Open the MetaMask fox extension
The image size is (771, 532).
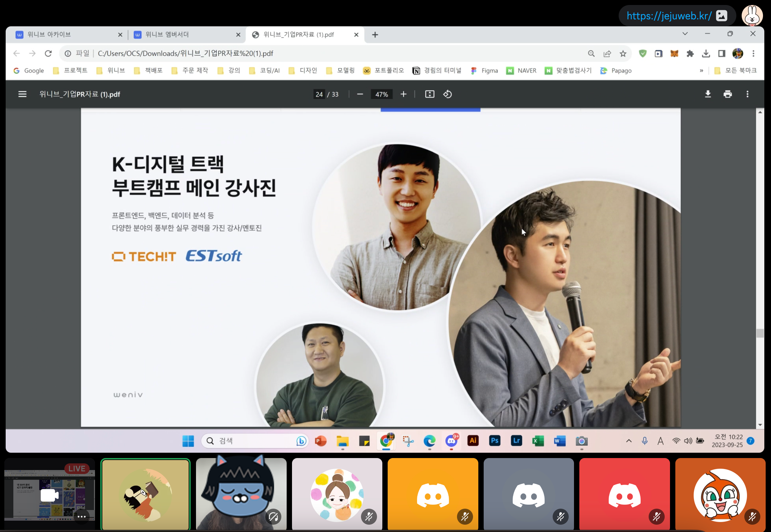[x=674, y=54]
